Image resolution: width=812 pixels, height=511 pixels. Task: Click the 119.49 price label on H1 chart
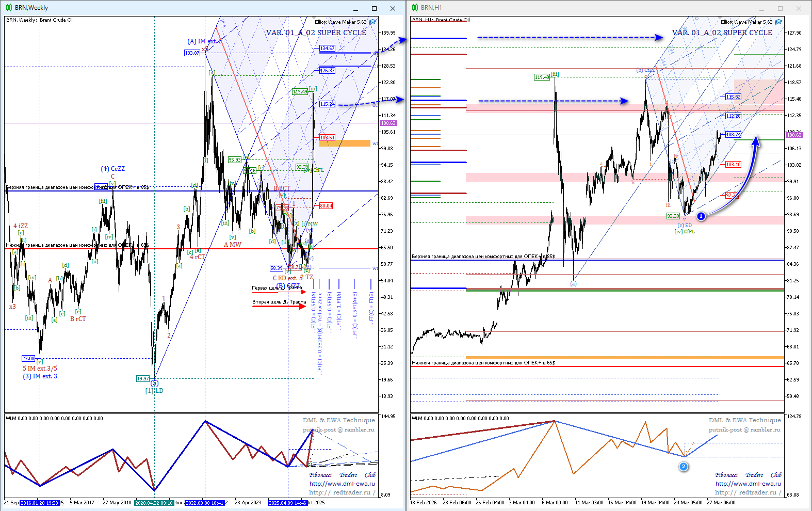pos(542,77)
